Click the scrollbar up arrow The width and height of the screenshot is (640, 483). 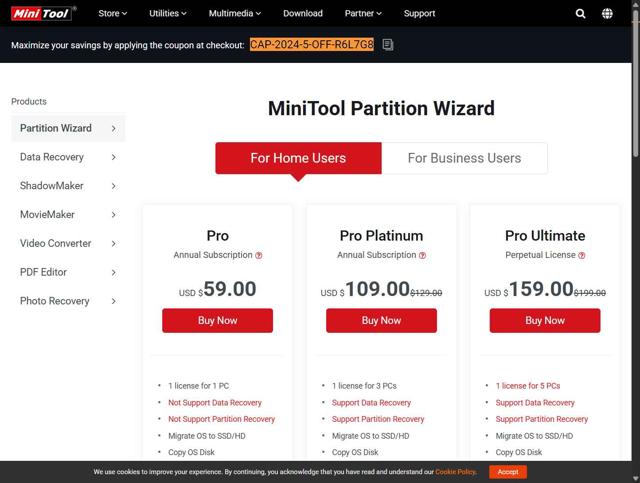(636, 4)
